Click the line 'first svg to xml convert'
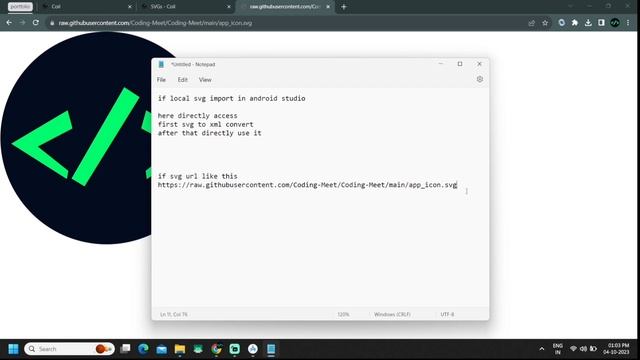 click(x=205, y=124)
